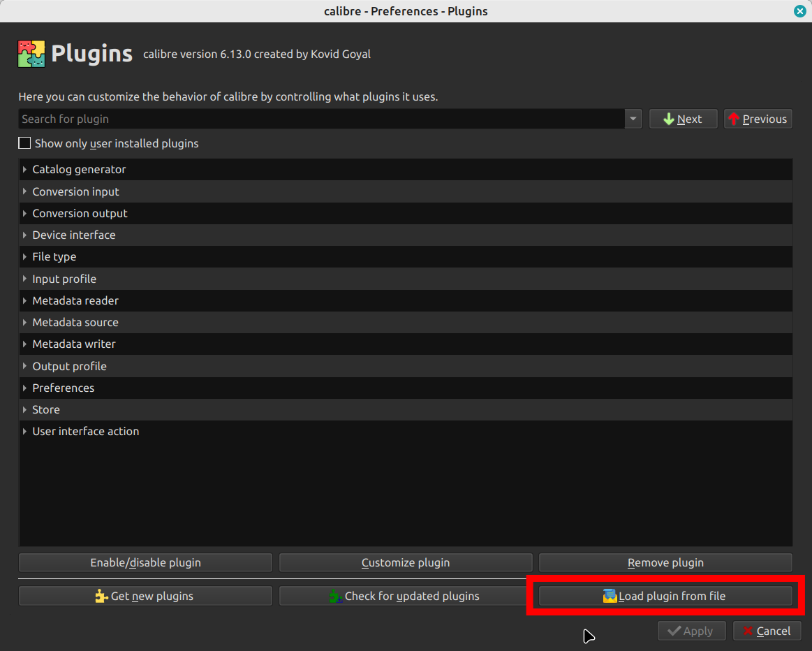
Task: Select the Metadata source row text
Action: click(75, 322)
